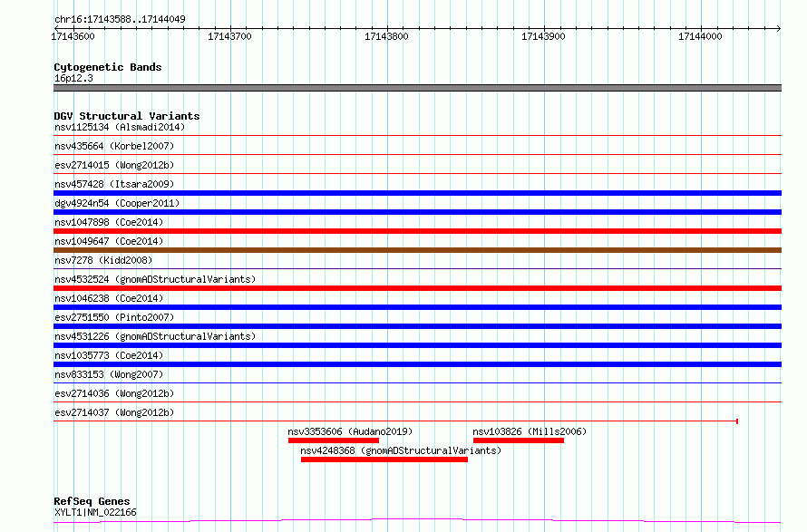The width and height of the screenshot is (807, 532).
Task: Click the 16p12.3 band label
Action: coord(73,78)
